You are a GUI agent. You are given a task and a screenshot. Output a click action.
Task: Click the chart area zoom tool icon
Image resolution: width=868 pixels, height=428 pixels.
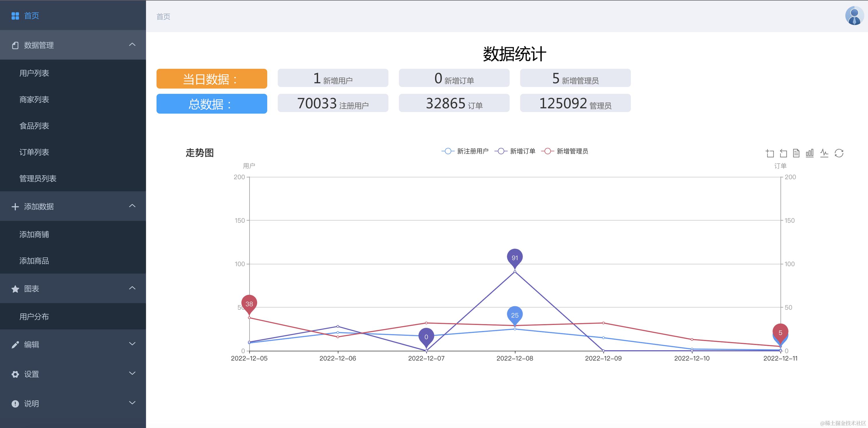(770, 153)
